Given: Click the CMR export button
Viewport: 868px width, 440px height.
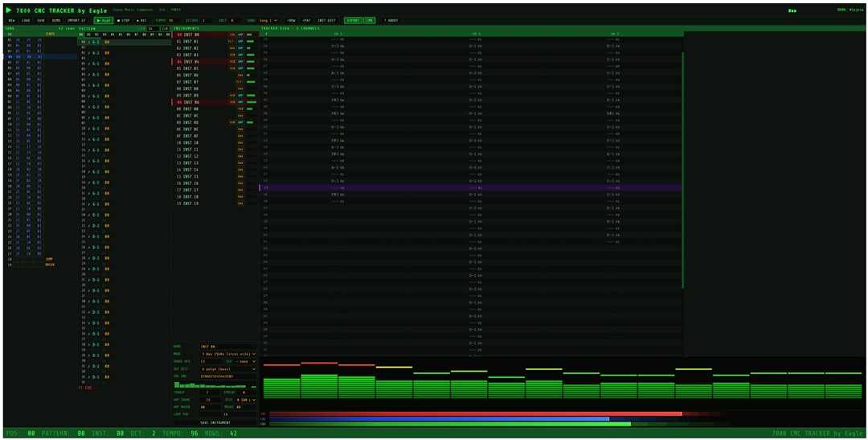Looking at the screenshot, I should (369, 20).
